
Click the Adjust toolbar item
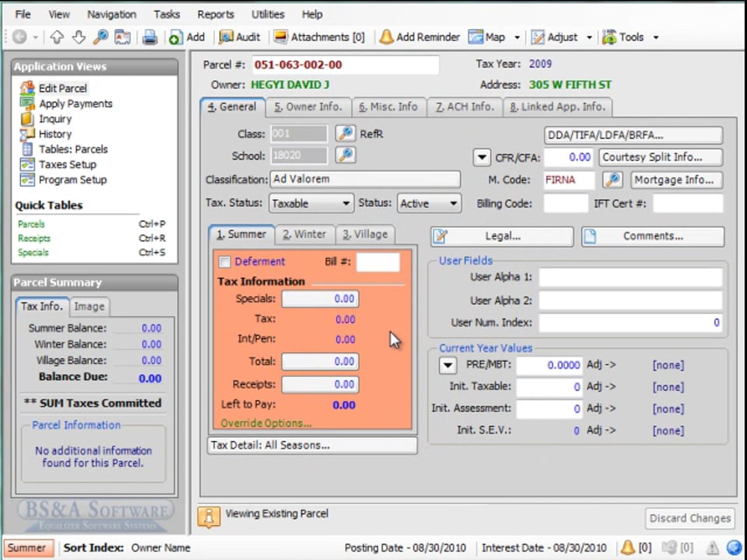[x=554, y=37]
